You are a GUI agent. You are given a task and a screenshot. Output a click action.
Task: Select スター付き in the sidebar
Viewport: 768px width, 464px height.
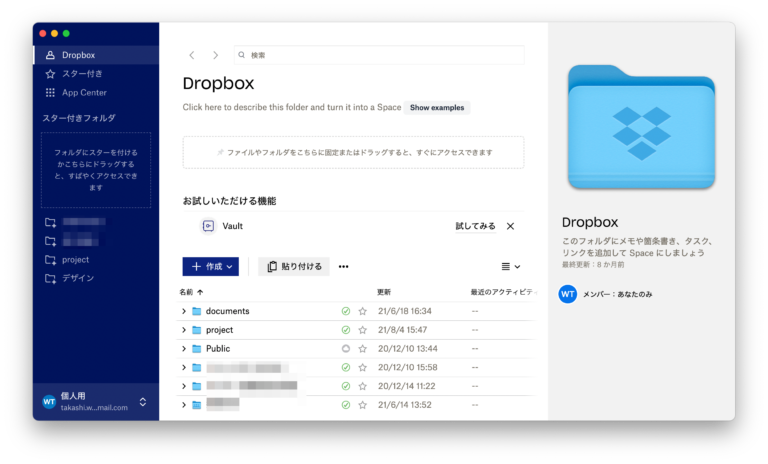click(82, 74)
